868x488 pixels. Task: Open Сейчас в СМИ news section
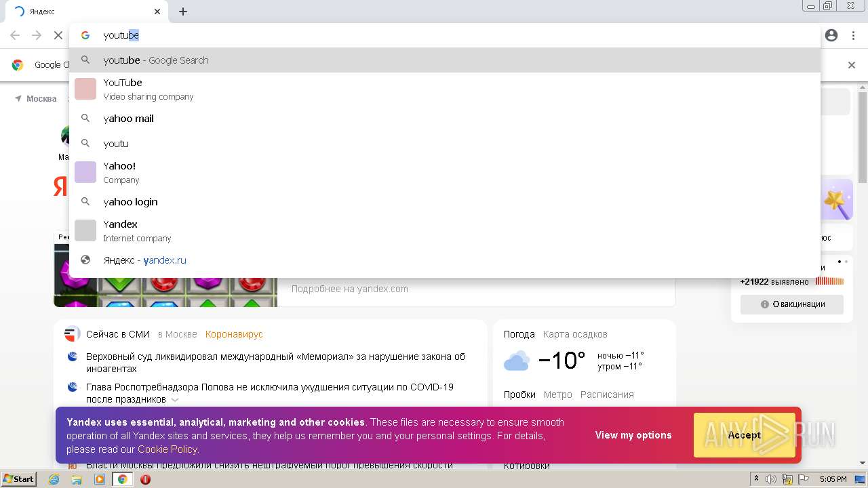tap(118, 334)
